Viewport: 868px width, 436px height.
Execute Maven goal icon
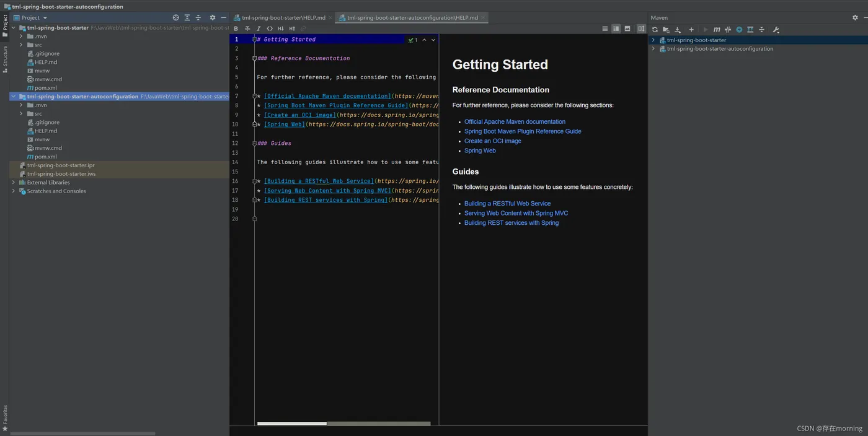coord(717,30)
